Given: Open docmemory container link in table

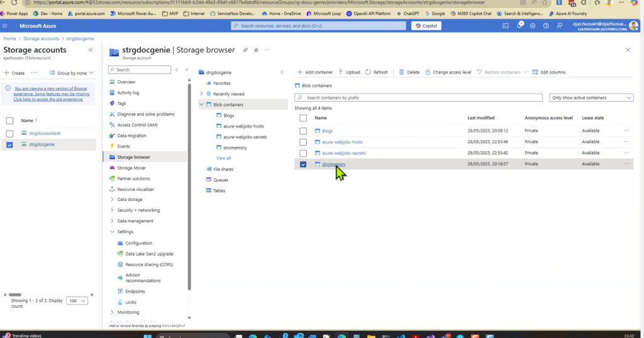Looking at the screenshot, I should click(x=333, y=164).
